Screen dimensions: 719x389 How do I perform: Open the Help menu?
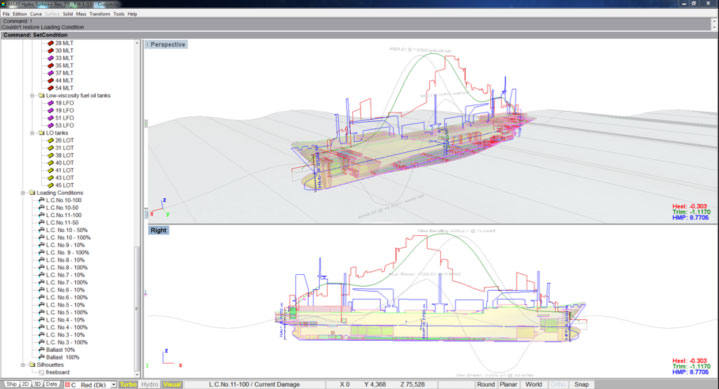point(133,14)
